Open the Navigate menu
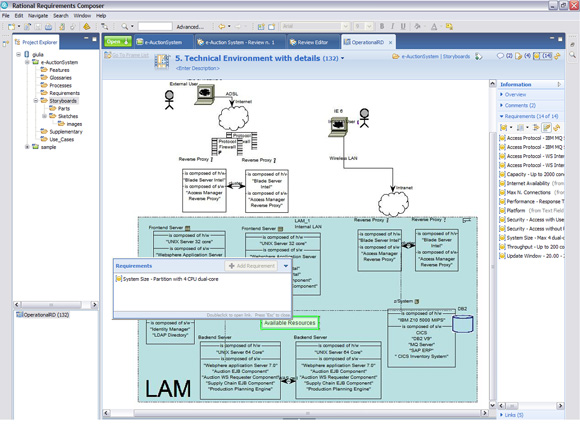Viewport: 580px width, 437px height. [x=38, y=16]
